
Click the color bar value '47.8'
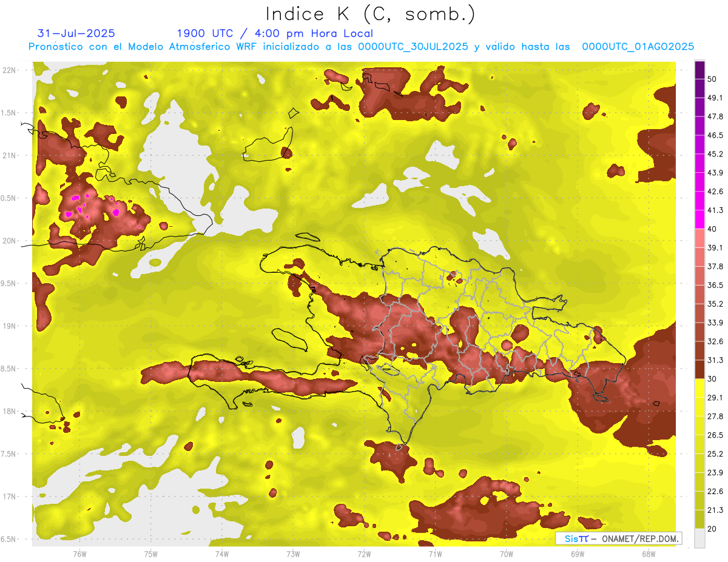pos(714,116)
